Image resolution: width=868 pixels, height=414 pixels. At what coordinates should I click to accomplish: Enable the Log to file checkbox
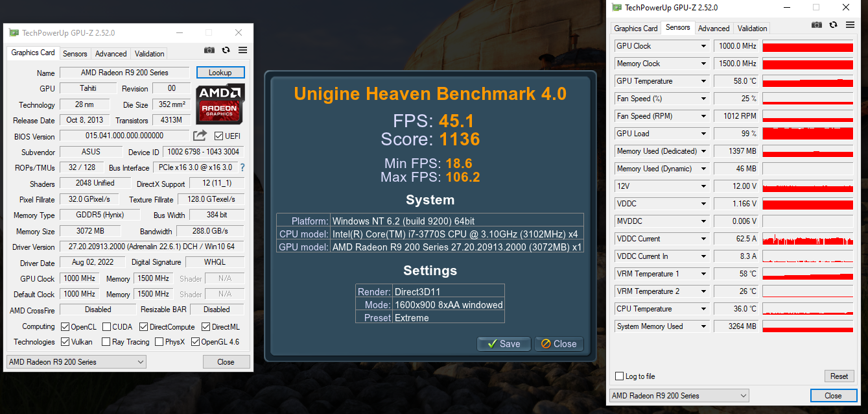(619, 376)
